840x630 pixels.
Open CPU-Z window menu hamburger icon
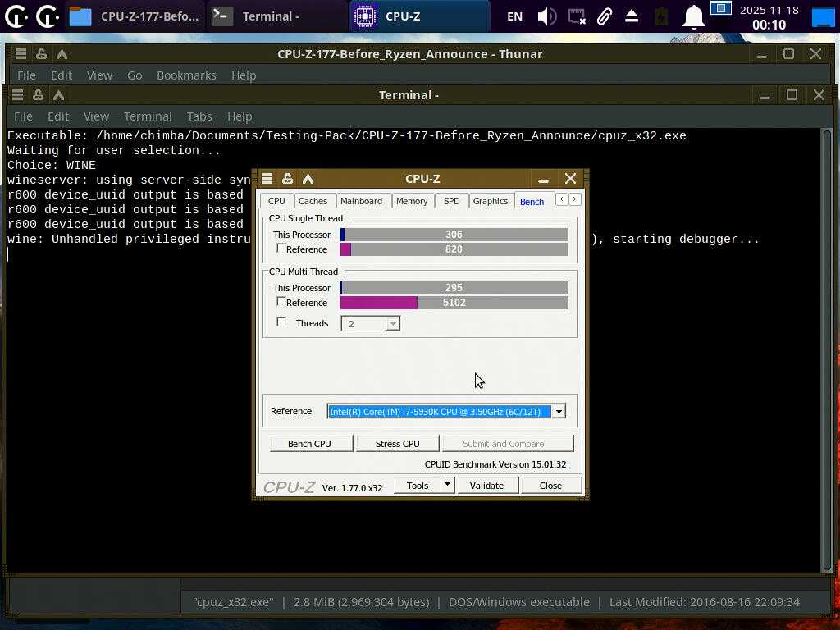(x=267, y=178)
